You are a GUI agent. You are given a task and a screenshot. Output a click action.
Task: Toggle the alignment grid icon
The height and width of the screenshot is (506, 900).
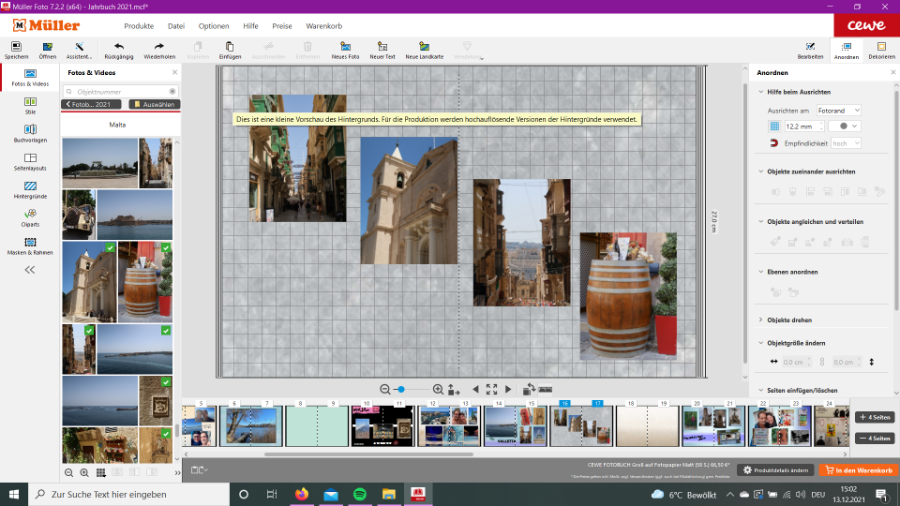[x=773, y=126]
